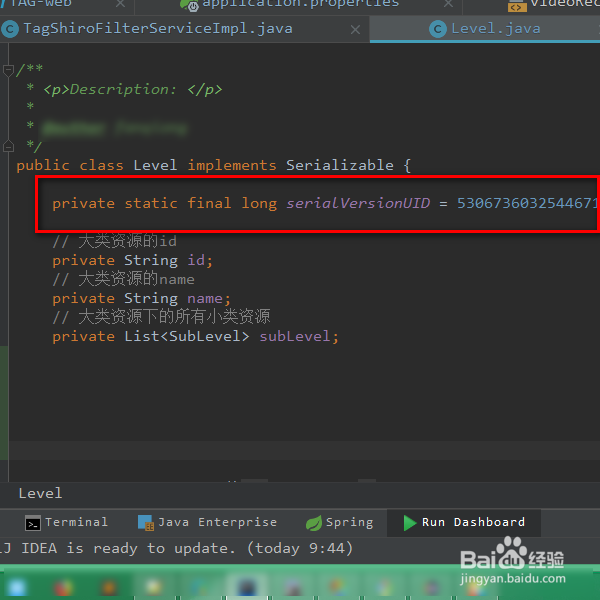Image resolution: width=600 pixels, height=600 pixels.
Task: Click the name field declaration
Action: pyautogui.click(x=142, y=298)
